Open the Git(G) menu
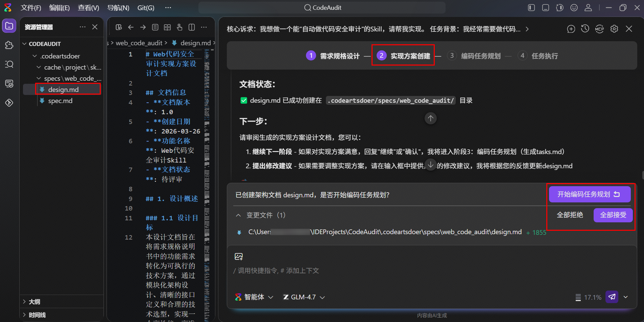The image size is (644, 322). (146, 7)
